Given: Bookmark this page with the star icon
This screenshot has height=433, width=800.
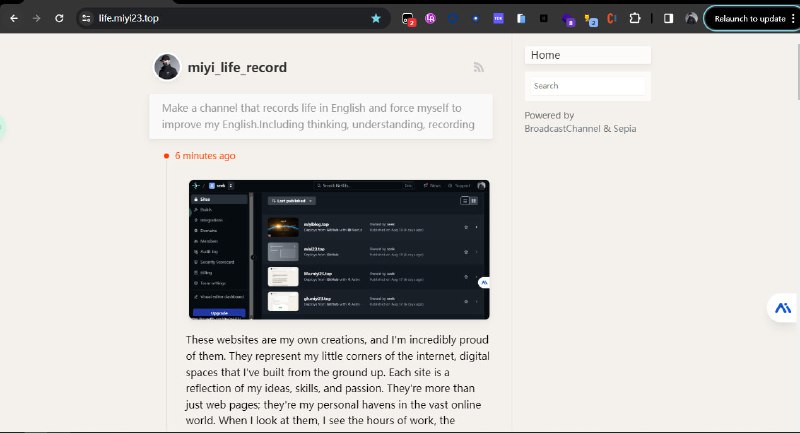Looking at the screenshot, I should pyautogui.click(x=376, y=18).
